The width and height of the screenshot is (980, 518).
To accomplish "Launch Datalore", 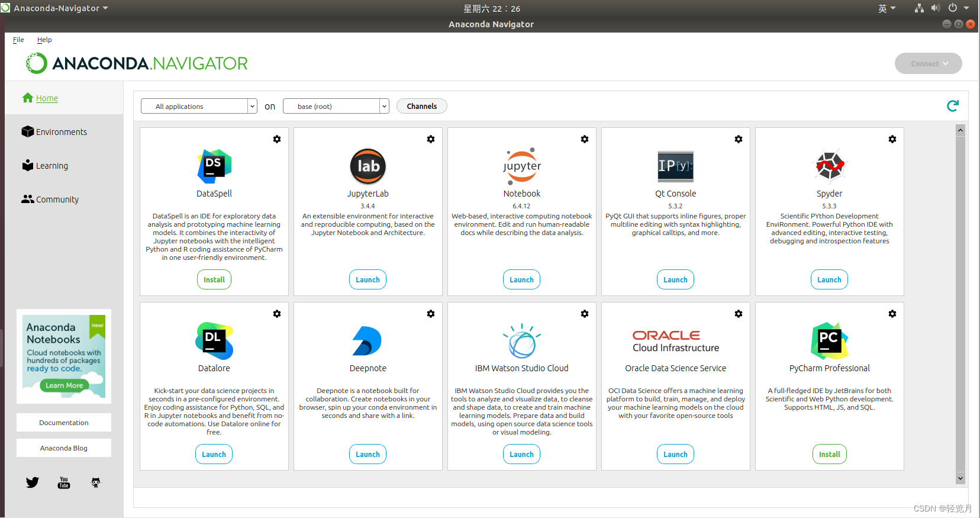I will point(214,454).
